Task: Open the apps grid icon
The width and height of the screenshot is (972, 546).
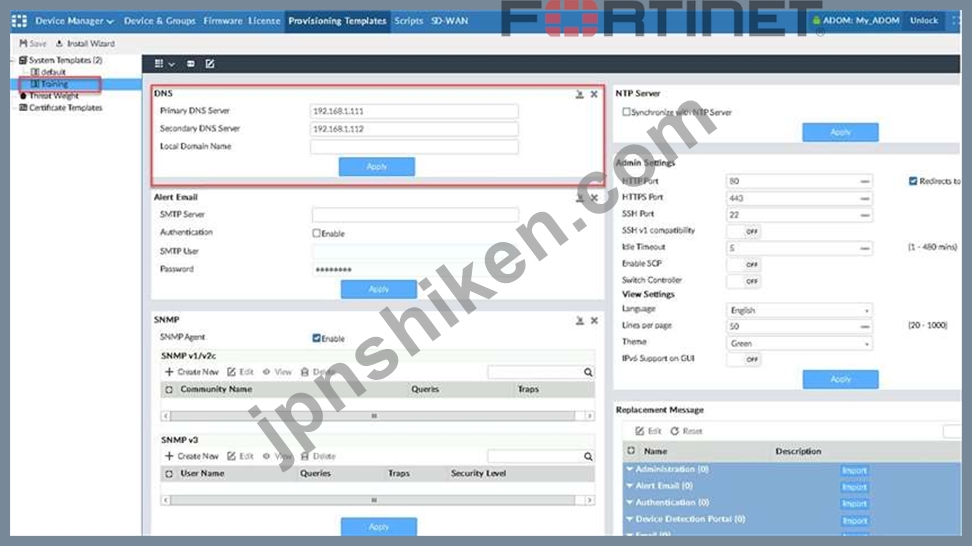Action: (x=19, y=20)
